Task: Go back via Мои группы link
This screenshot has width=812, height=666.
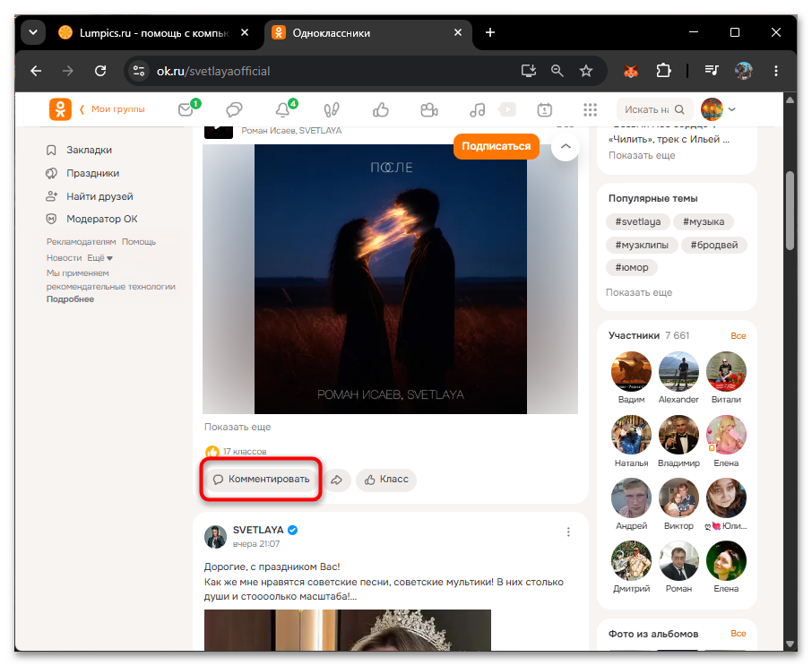Action: pos(112,109)
